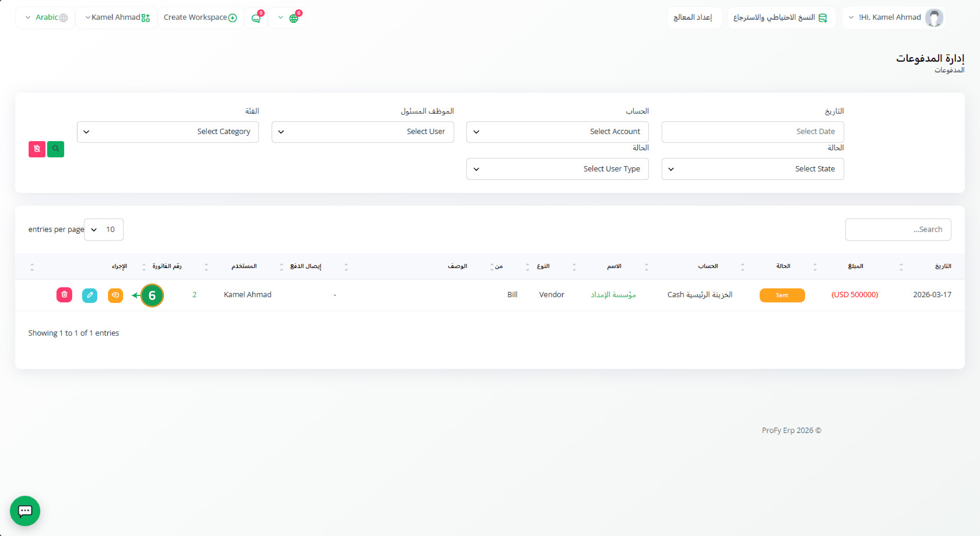Expand the Kamel Ahmad workspace switcher

tap(116, 18)
